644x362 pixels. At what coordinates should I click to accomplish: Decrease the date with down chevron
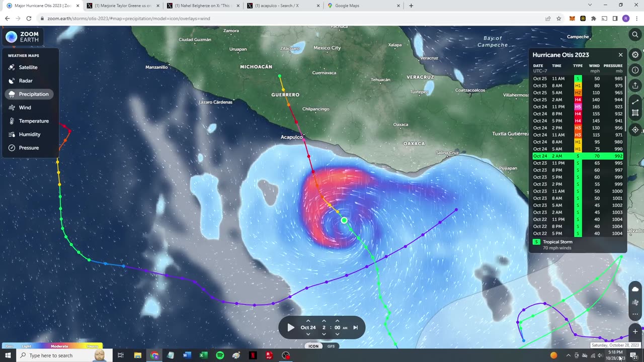click(x=308, y=334)
